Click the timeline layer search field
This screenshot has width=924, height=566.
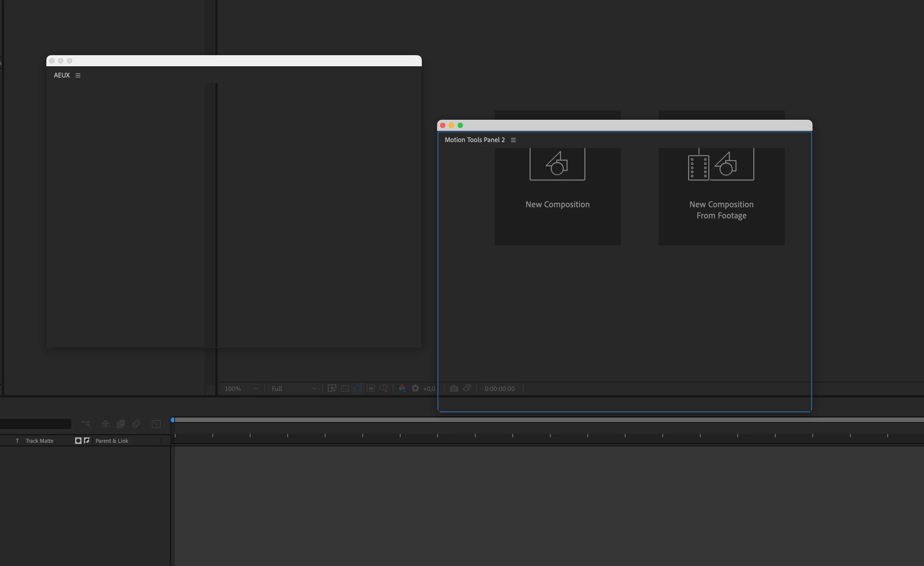35,424
